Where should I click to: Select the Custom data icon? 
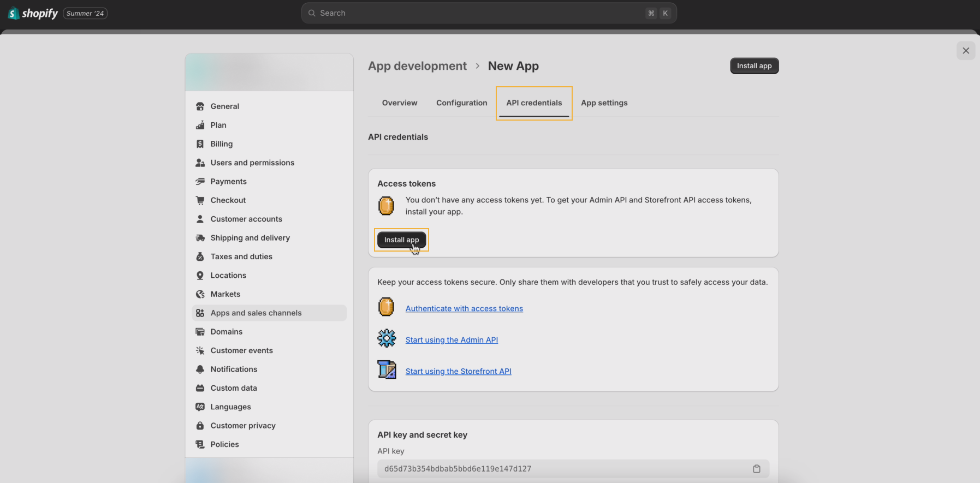pos(200,388)
